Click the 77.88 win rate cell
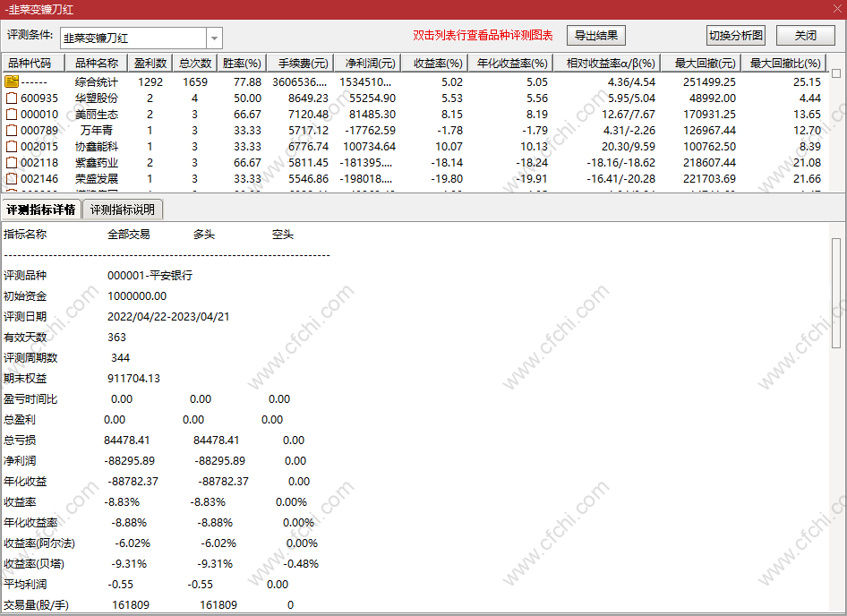This screenshot has width=847, height=616. coord(247,82)
